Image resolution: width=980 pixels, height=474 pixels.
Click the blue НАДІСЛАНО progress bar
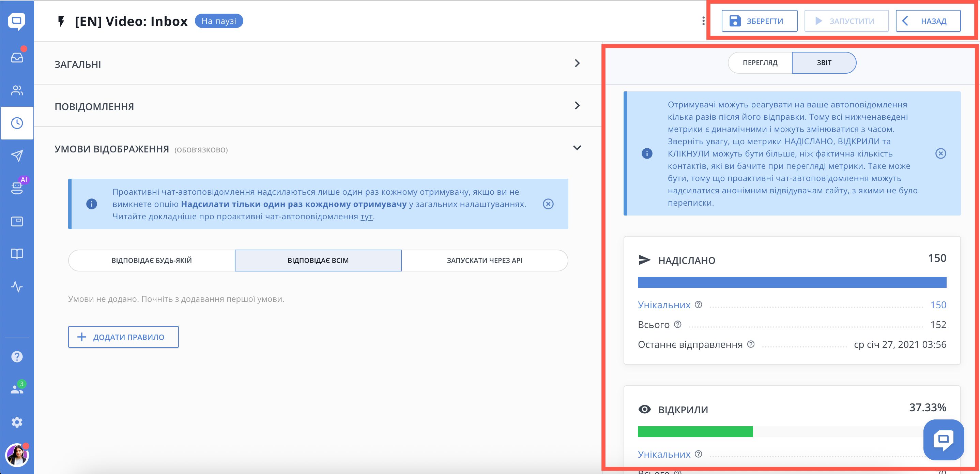click(x=792, y=282)
